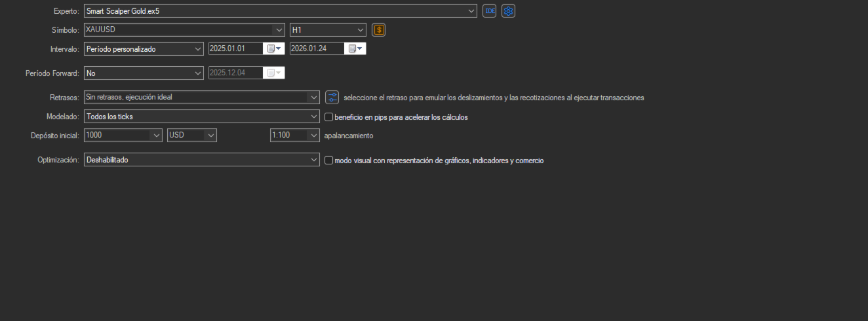868x321 pixels.
Task: Open forward date calendar picker
Action: 274,73
